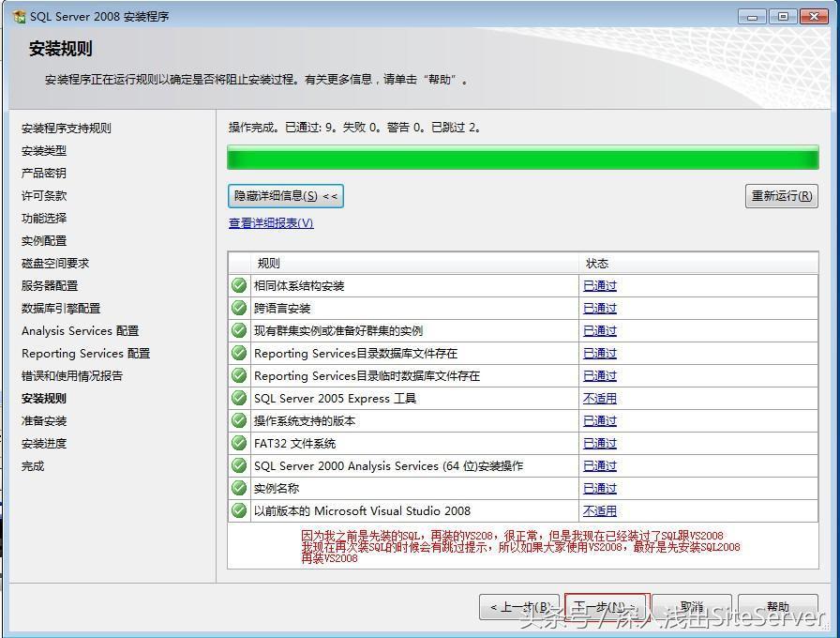Image resolution: width=840 pixels, height=638 pixels.
Task: Select 功能选择 step in sidebar
Action: click(44, 219)
